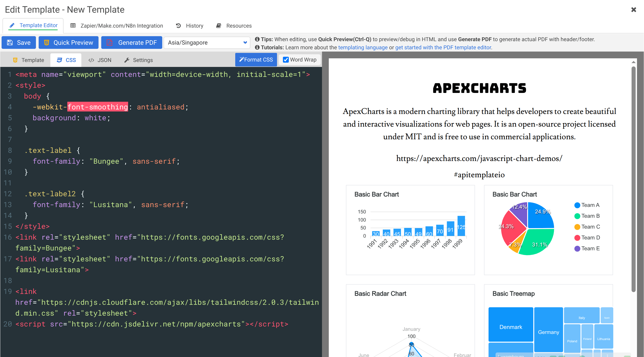Select the font-smoothing highlighted text in CSS

98,107
